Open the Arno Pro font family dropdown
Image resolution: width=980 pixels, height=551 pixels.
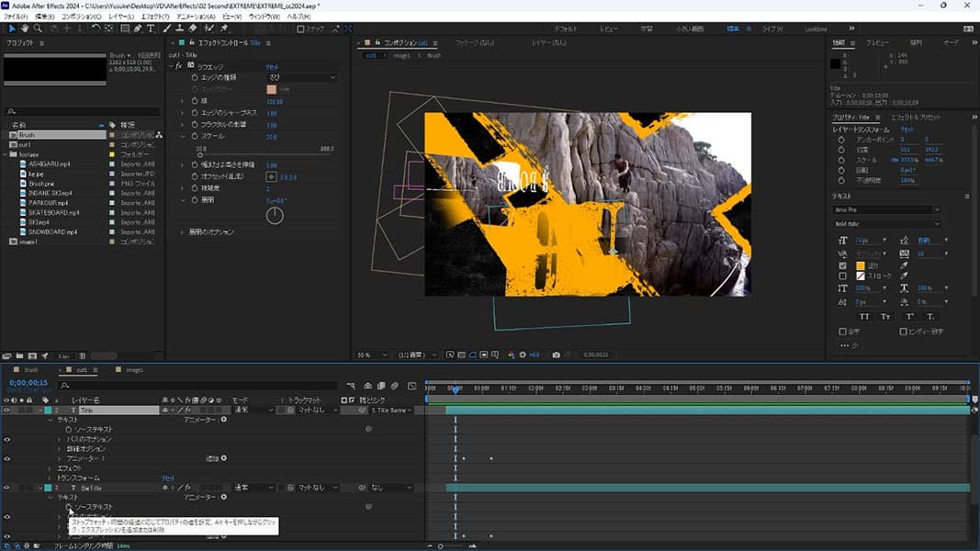[x=886, y=210]
